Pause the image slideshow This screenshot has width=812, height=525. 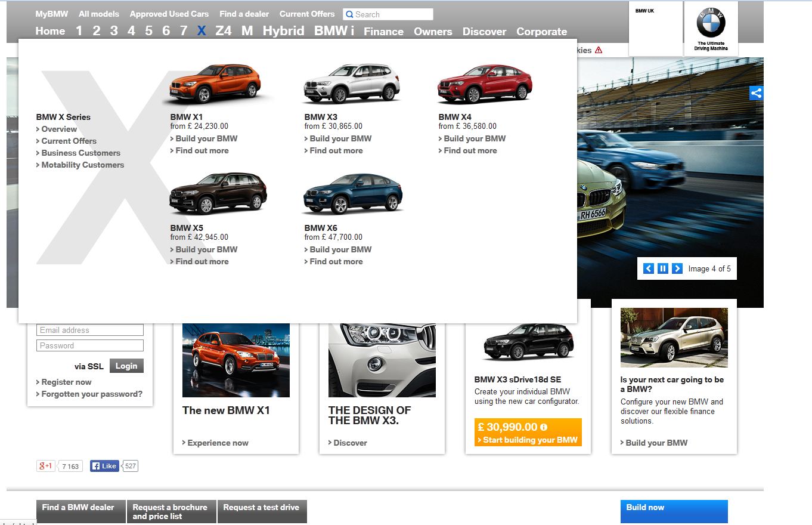[663, 268]
